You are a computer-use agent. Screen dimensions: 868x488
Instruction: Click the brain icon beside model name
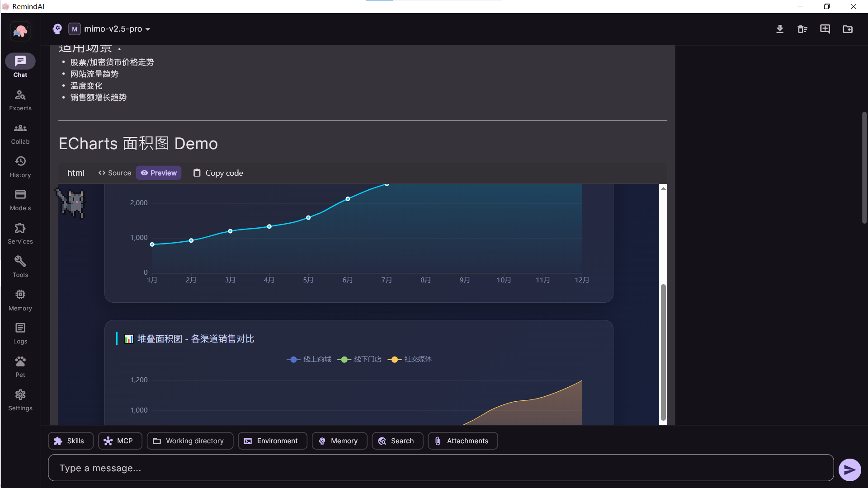57,29
